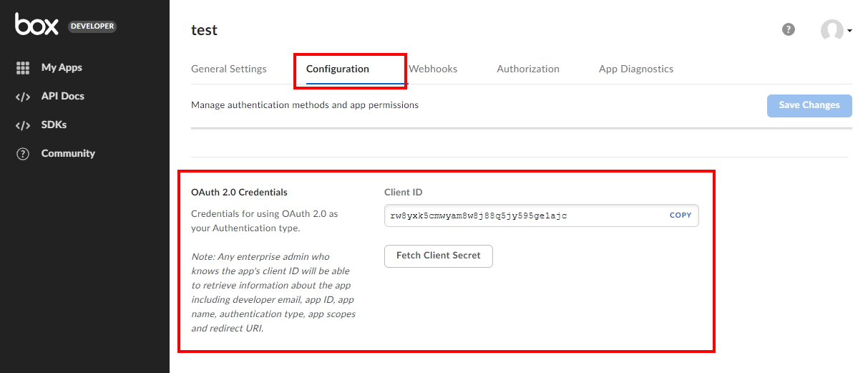
Task: Click the user profile avatar
Action: pos(832,30)
